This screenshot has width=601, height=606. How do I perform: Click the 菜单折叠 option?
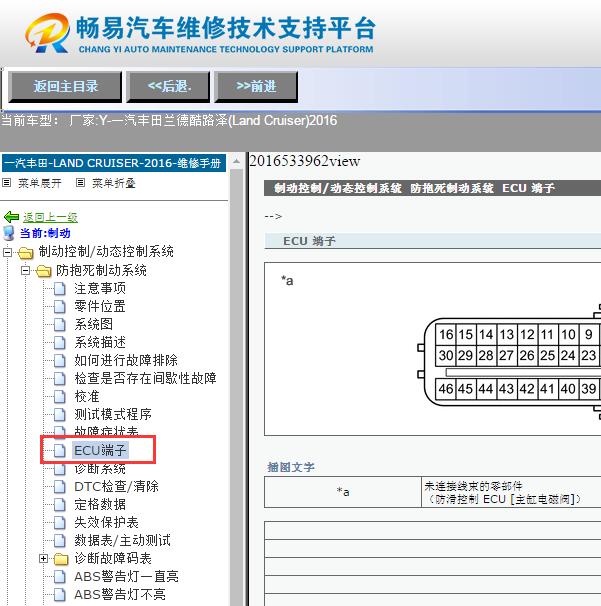pos(114,183)
